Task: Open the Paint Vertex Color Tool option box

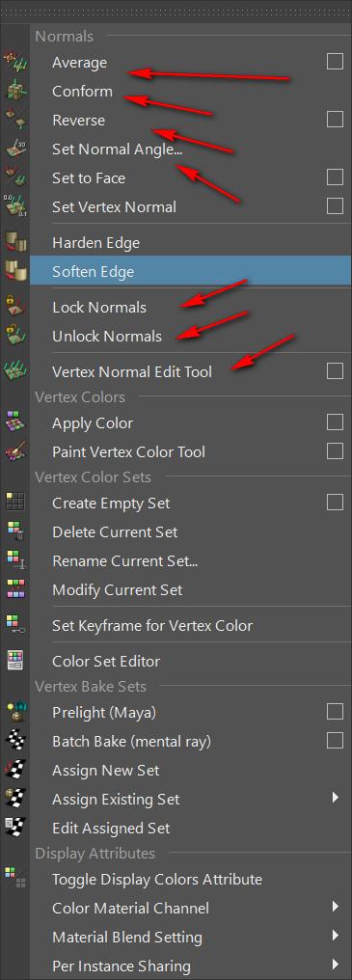Action: pyautogui.click(x=335, y=450)
